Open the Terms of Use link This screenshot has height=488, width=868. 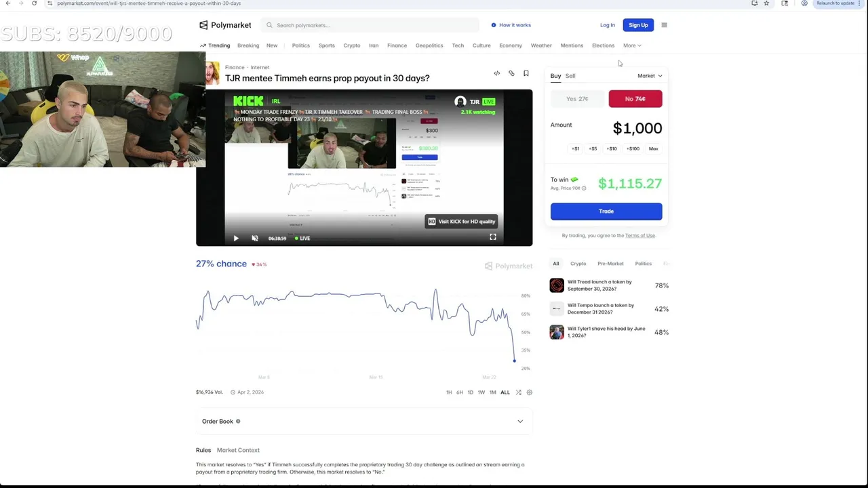pyautogui.click(x=640, y=236)
